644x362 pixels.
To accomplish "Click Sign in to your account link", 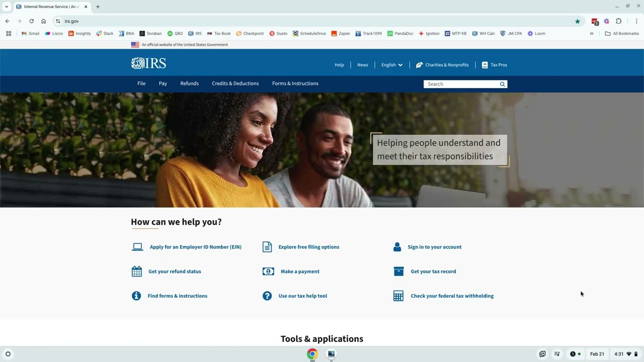I will (x=435, y=247).
